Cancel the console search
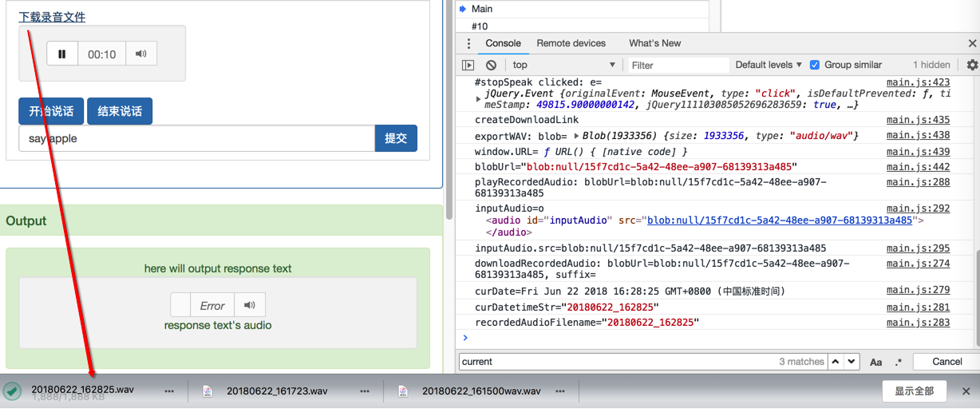The image size is (980, 409). tap(946, 362)
